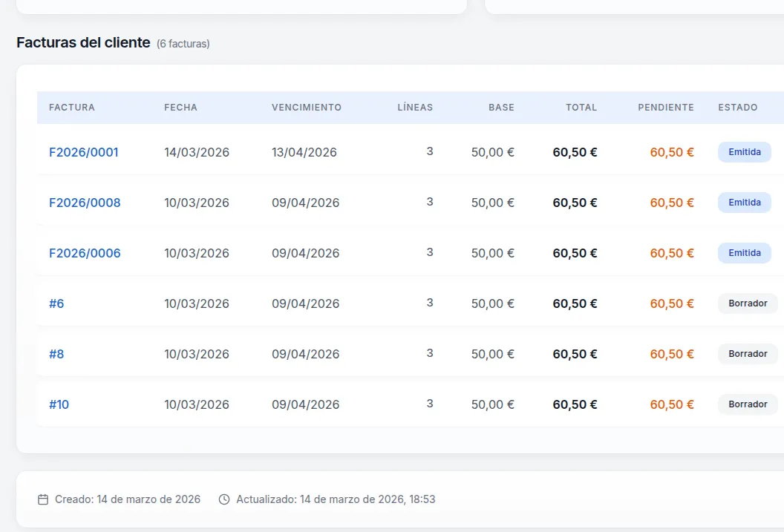Open draft invoice #8

click(56, 354)
